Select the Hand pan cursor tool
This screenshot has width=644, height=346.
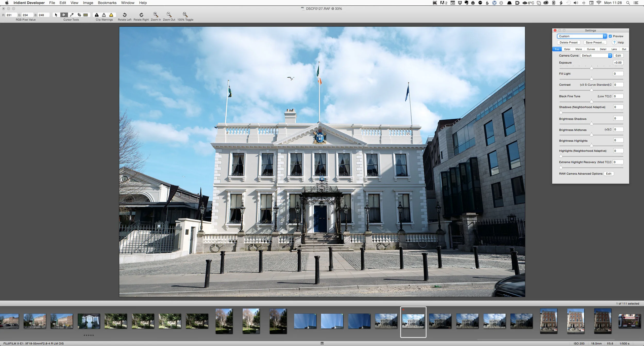point(64,15)
